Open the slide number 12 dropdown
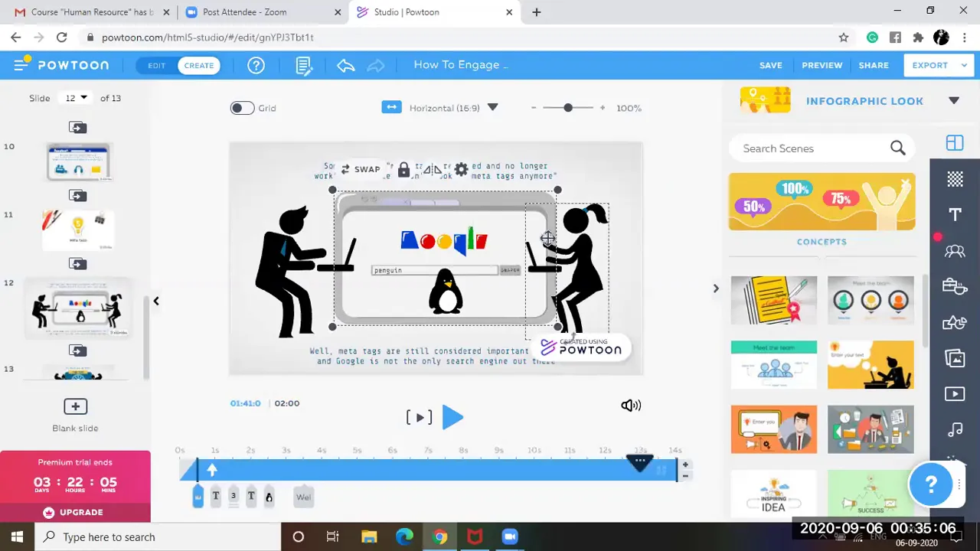This screenshot has width=980, height=551. point(76,98)
